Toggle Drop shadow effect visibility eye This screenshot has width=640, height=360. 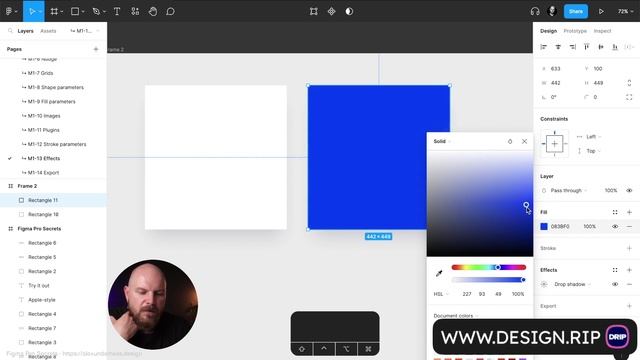point(615,284)
